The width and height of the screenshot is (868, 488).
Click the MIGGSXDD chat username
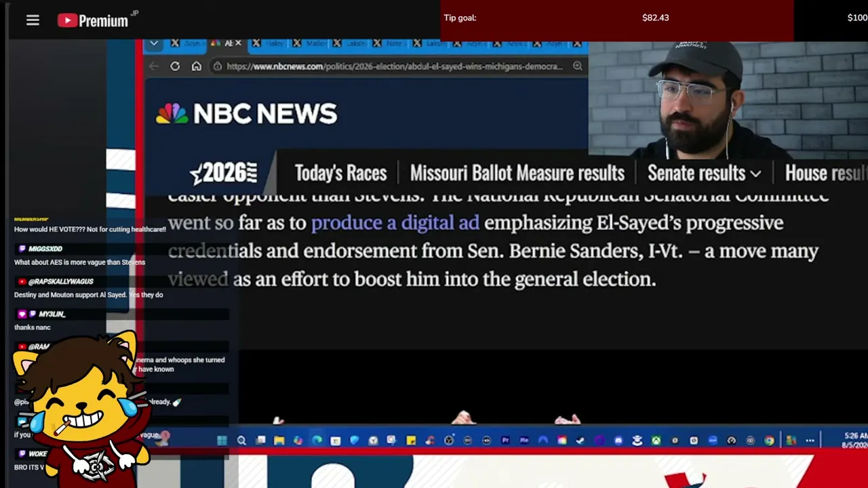pos(45,249)
